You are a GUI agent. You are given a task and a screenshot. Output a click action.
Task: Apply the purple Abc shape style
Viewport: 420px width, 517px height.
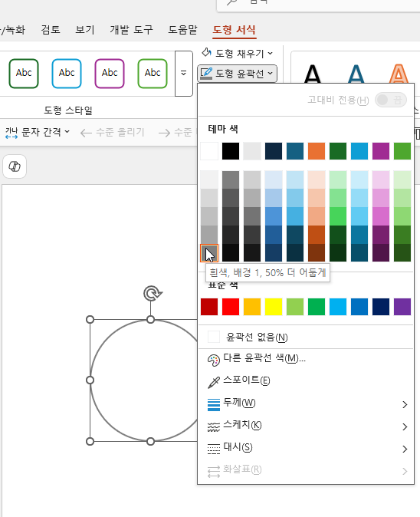tap(110, 73)
